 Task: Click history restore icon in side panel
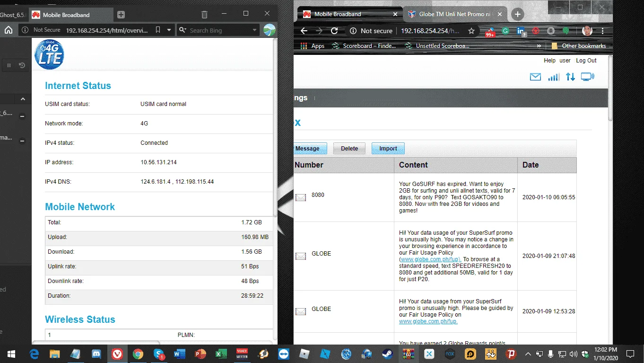pos(22,65)
